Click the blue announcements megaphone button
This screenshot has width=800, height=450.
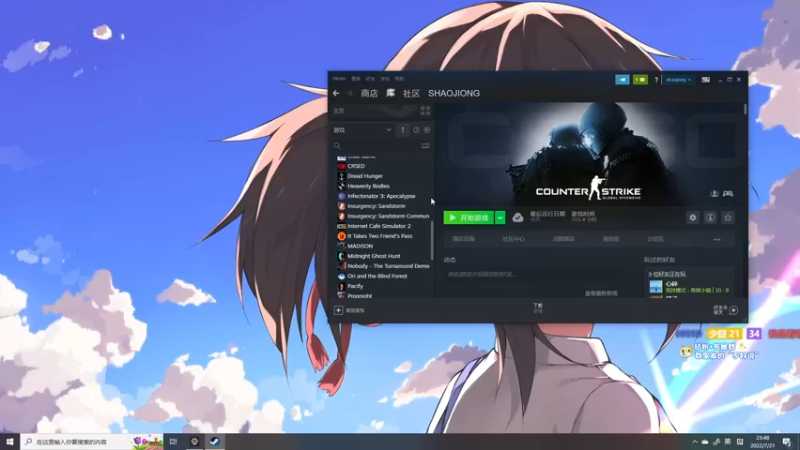[622, 80]
